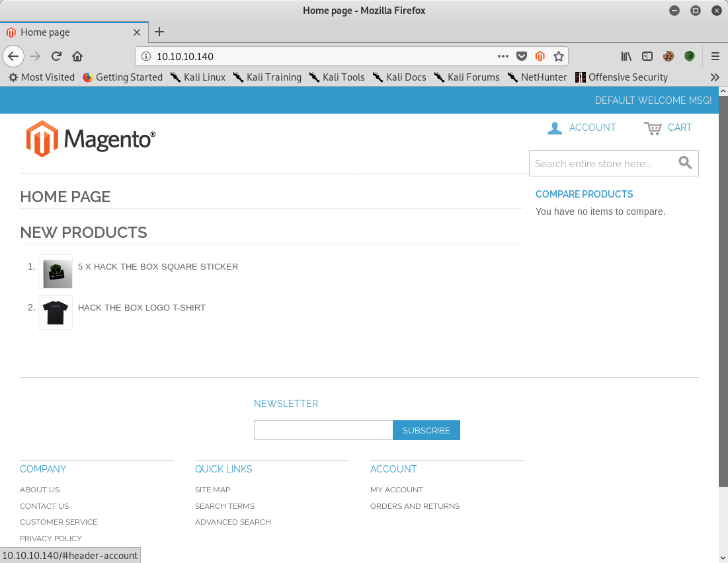Open Search Terms footer link
This screenshot has height=563, width=728.
(x=225, y=506)
